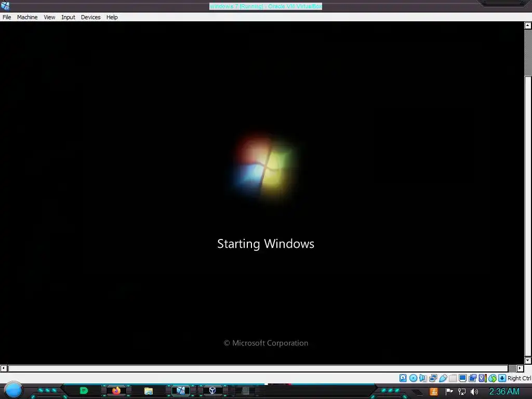Click the CPU virtualization 'V' indicator

tap(483, 378)
